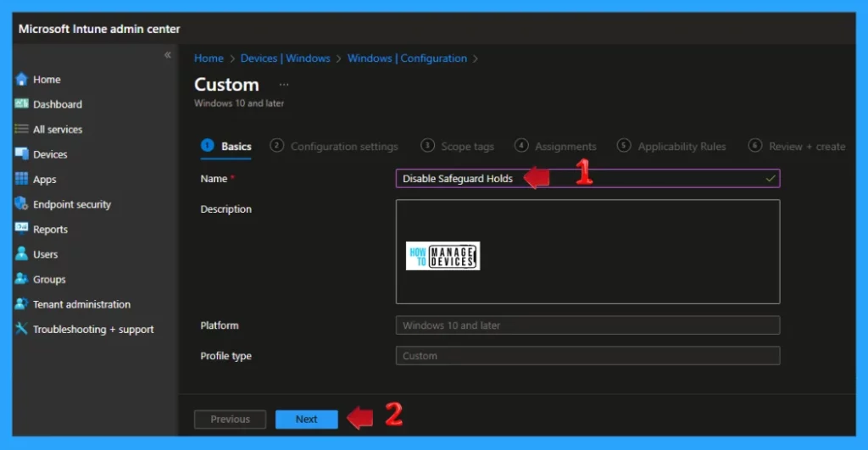868x450 pixels.
Task: Collapse the sidebar with double-chevron icon
Action: click(167, 55)
